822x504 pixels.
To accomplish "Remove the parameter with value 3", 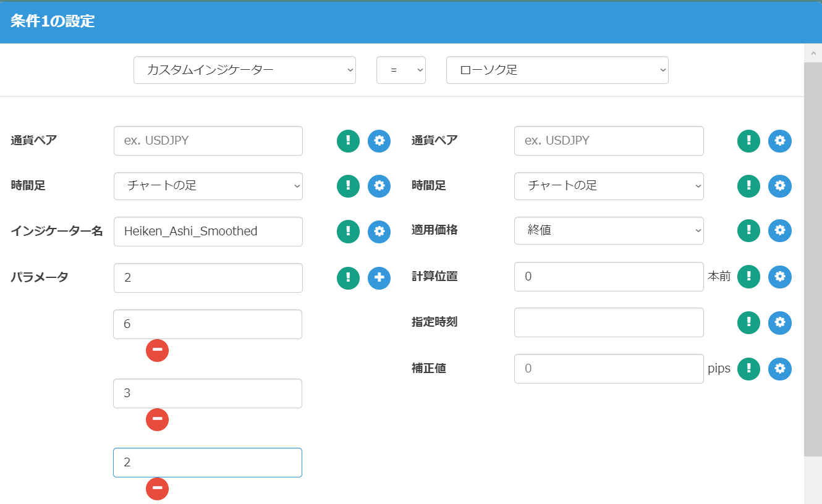I will tap(158, 419).
